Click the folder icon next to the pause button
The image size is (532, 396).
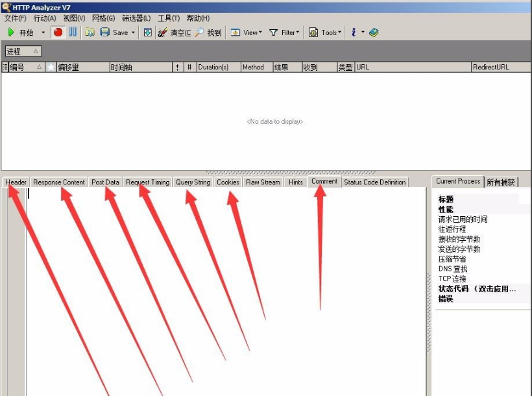89,32
